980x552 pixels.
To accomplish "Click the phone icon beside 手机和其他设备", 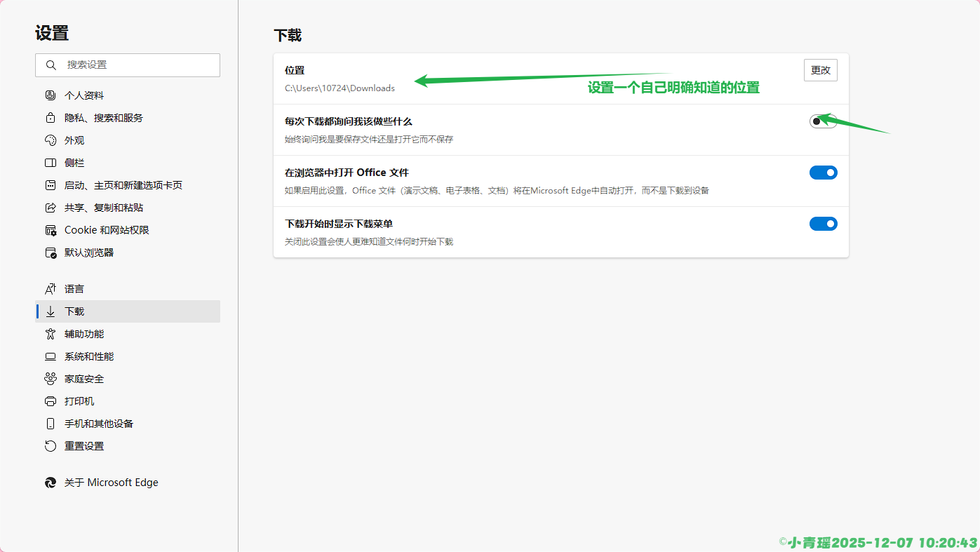I will (x=51, y=424).
